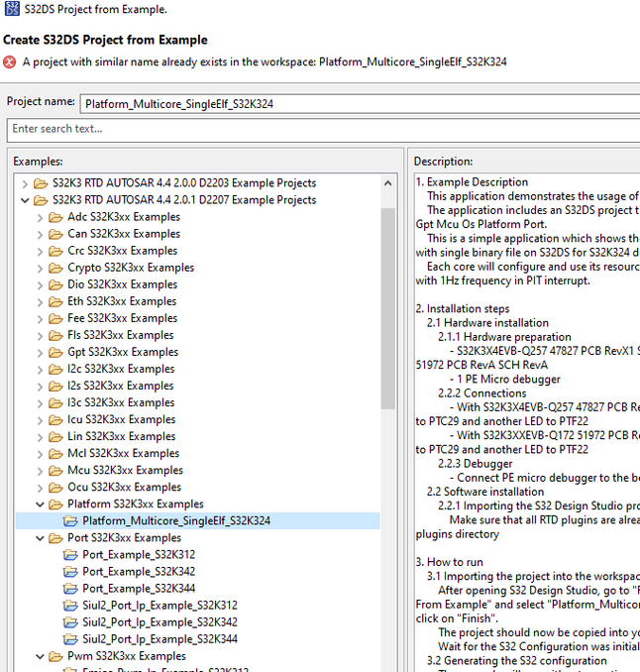Click the Ocu S32K3xx Examples folder icon
This screenshot has width=640, height=672.
point(55,488)
